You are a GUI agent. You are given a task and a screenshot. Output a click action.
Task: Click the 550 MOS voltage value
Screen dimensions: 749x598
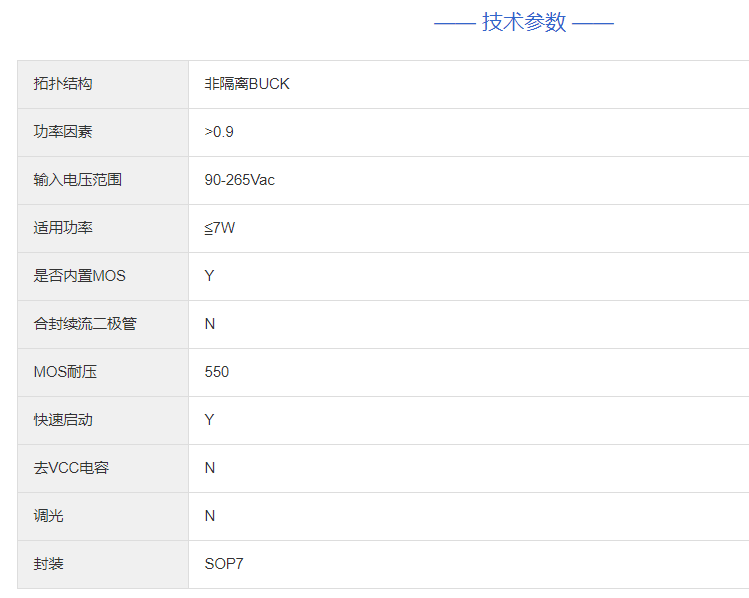click(217, 372)
